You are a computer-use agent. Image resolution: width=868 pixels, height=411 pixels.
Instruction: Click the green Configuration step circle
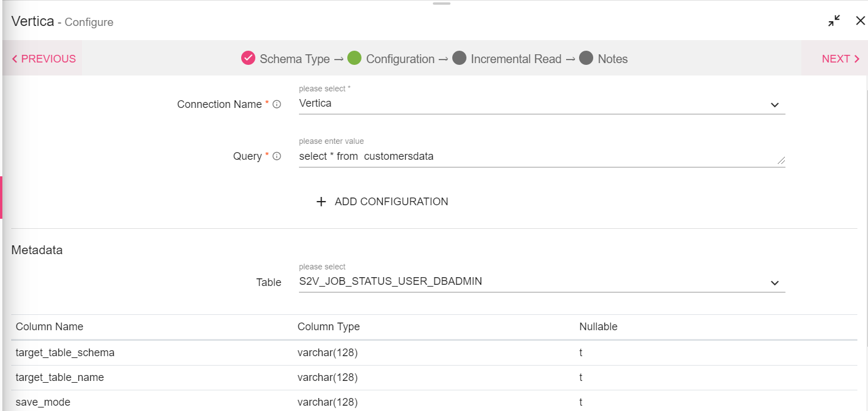coord(354,58)
